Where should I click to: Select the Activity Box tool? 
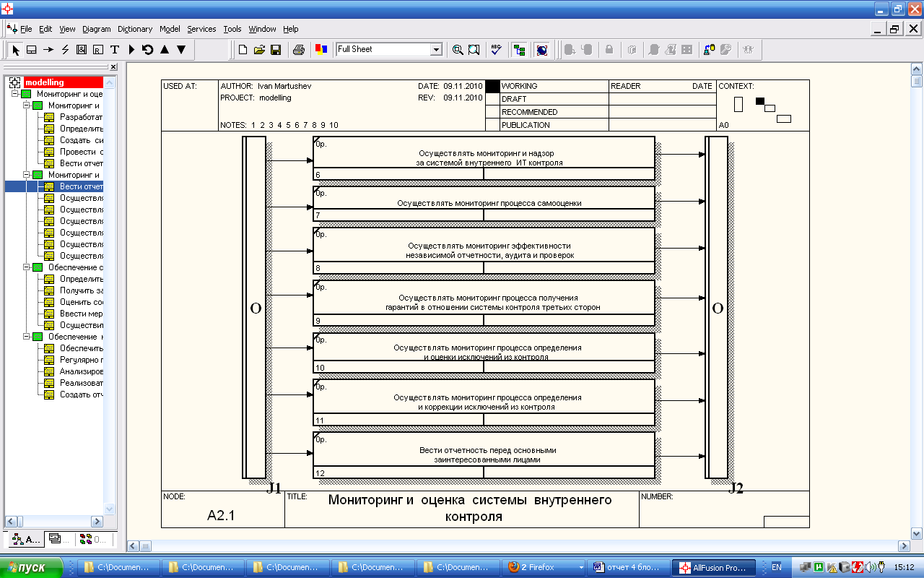point(32,50)
